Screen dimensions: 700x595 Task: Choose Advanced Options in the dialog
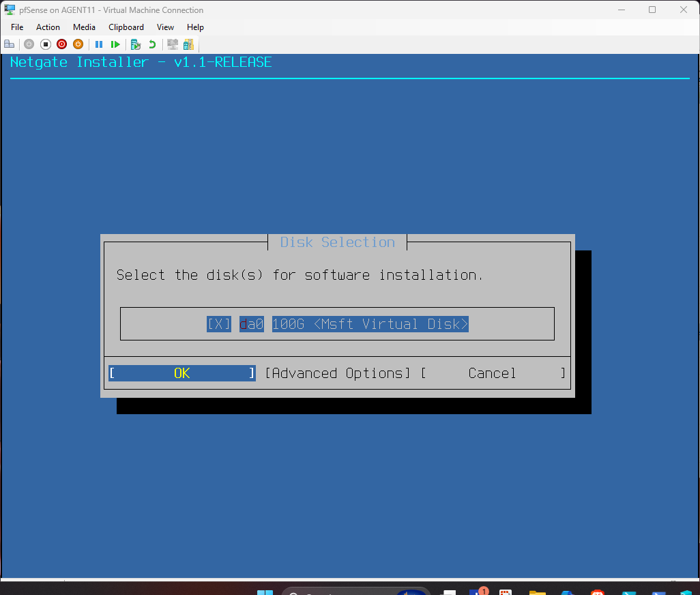pos(338,373)
